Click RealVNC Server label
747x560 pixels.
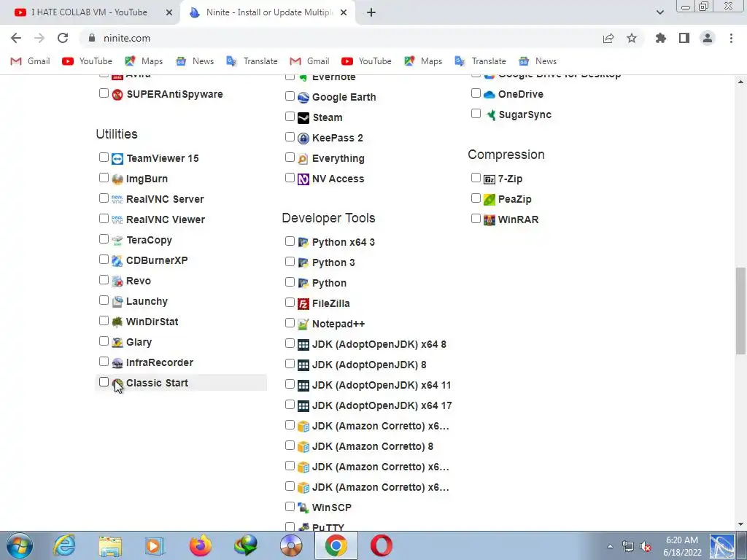pos(165,200)
